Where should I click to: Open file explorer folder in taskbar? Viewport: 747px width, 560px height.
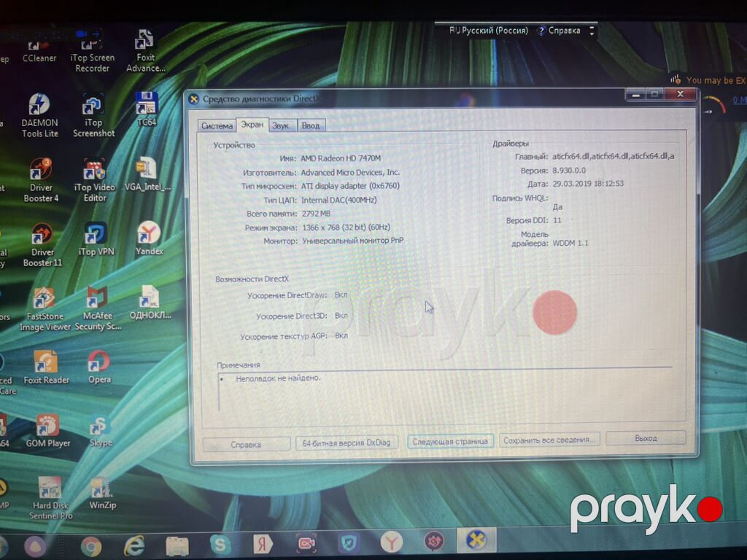[177, 545]
